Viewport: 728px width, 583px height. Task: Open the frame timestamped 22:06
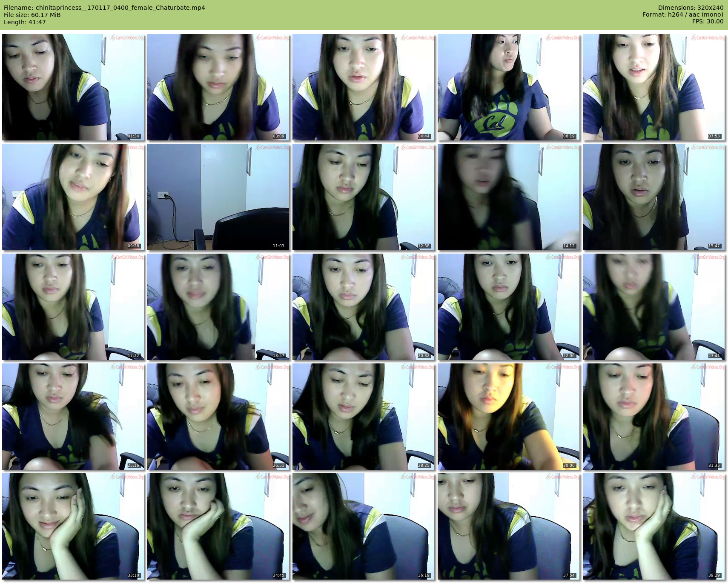click(x=509, y=307)
